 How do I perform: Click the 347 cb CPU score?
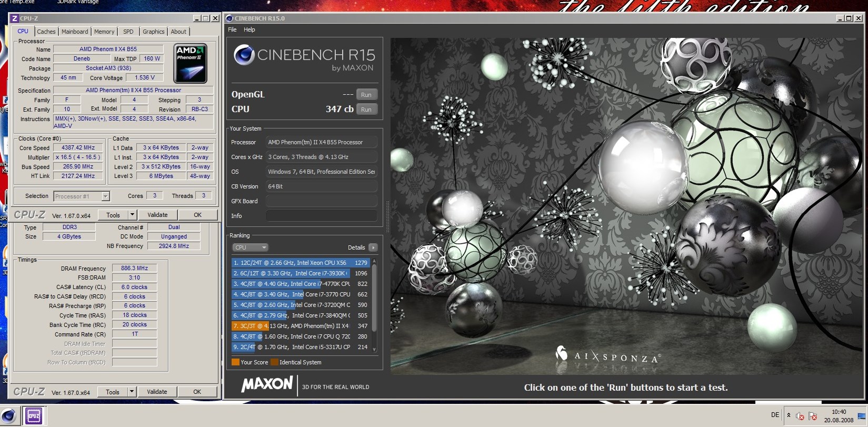click(340, 109)
